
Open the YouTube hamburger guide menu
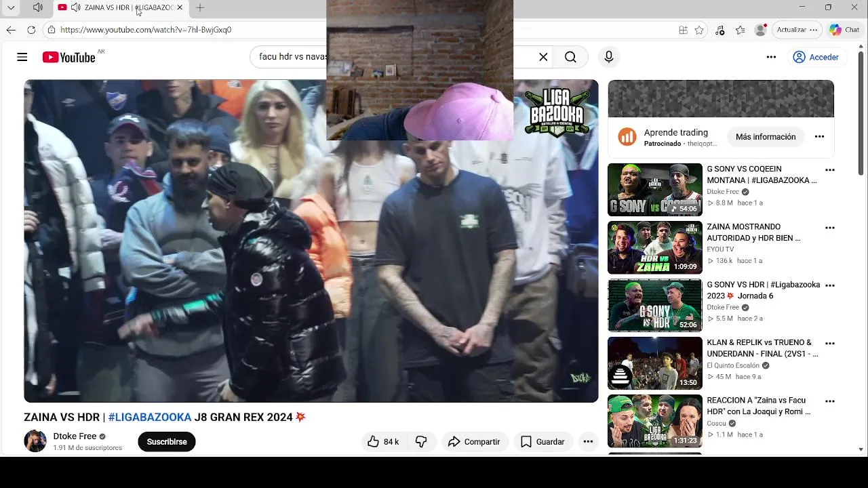(x=22, y=57)
